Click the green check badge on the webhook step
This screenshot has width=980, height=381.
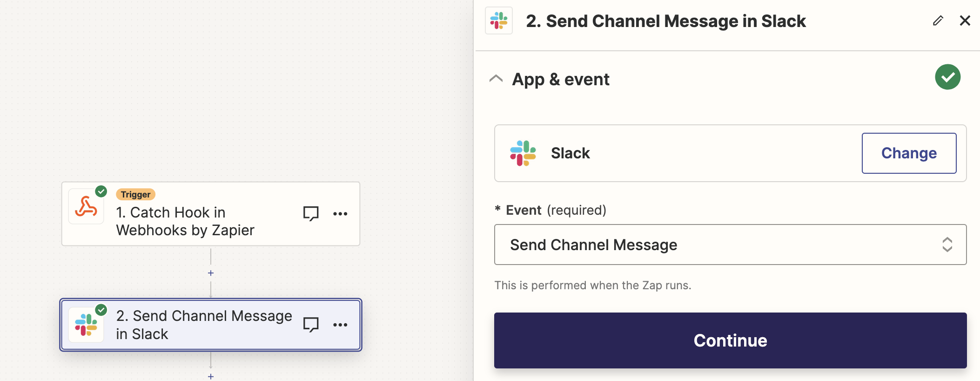[101, 191]
